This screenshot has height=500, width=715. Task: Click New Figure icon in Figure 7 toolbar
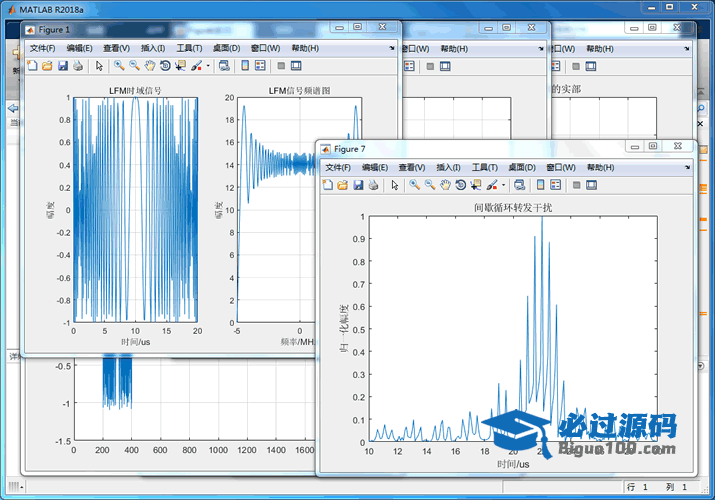tap(328, 185)
